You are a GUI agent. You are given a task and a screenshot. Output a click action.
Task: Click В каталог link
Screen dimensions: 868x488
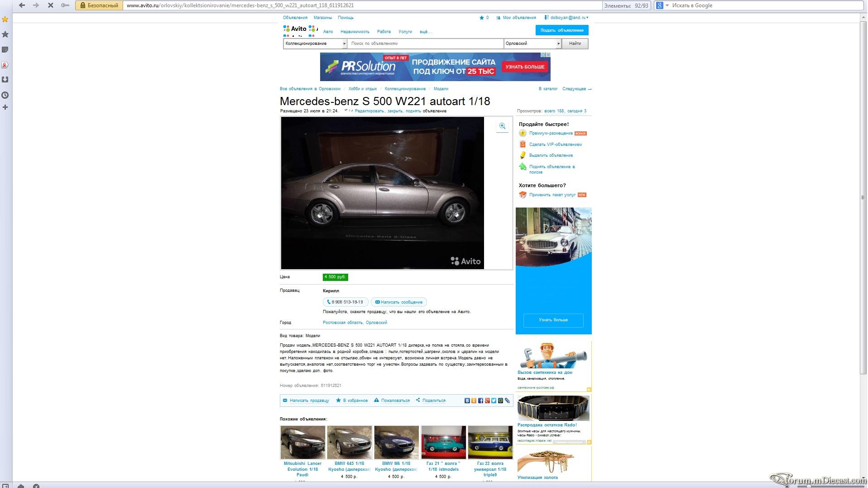click(x=548, y=89)
